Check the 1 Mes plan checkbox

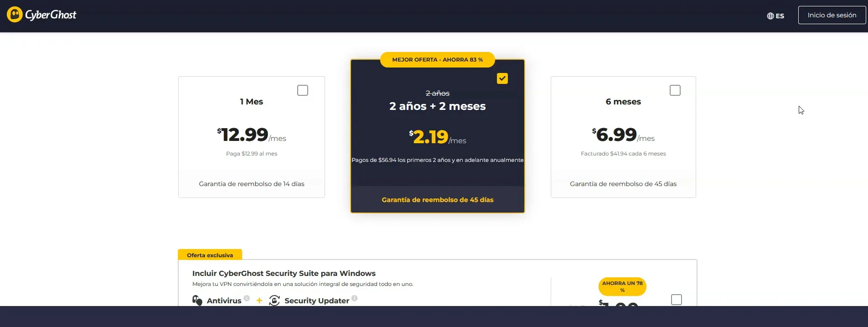(303, 90)
